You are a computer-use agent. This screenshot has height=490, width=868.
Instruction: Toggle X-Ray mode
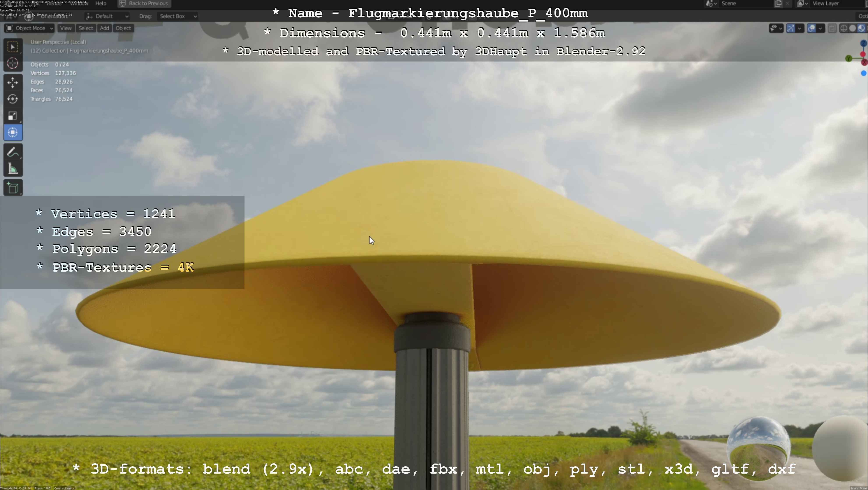(x=832, y=28)
